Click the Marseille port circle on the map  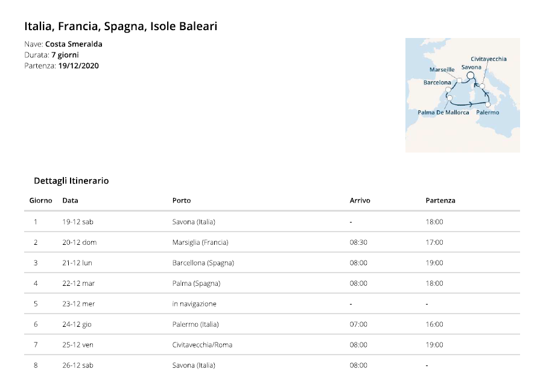(459, 80)
